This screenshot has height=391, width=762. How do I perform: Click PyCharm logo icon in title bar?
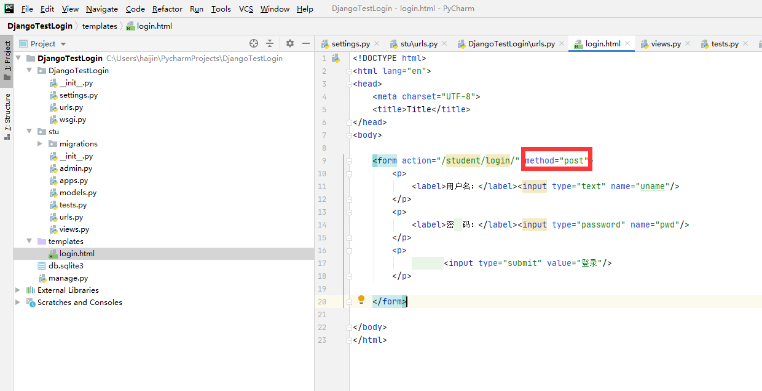pos(10,9)
